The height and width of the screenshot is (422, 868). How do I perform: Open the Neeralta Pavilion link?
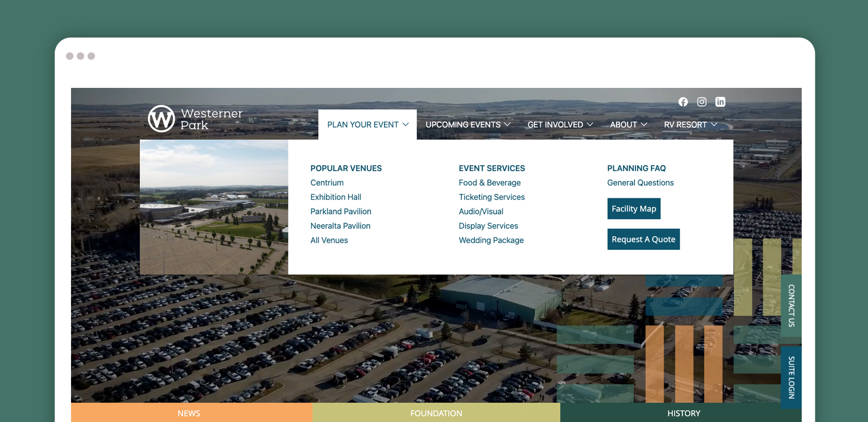point(340,226)
